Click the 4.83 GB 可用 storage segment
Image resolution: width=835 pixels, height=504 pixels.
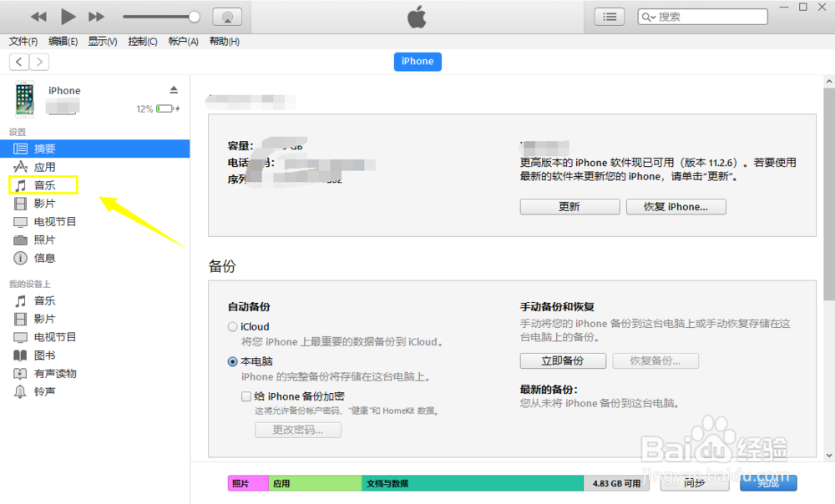point(616,483)
